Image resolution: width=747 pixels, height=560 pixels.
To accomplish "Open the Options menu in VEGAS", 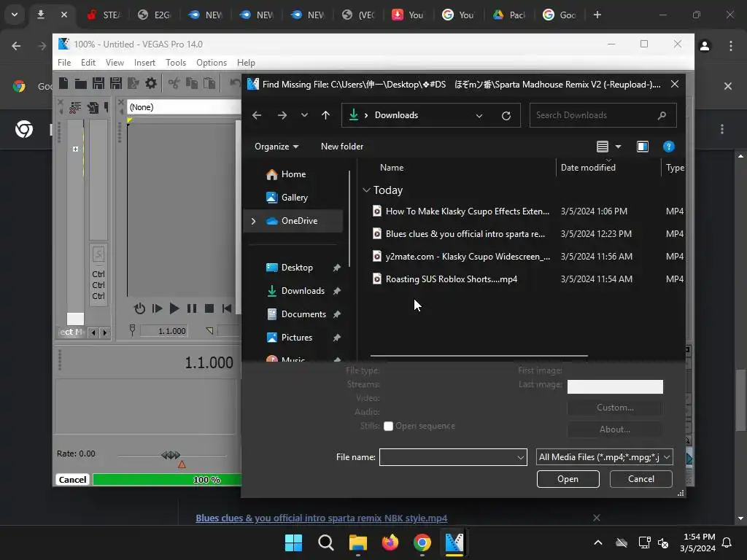I will tap(212, 63).
